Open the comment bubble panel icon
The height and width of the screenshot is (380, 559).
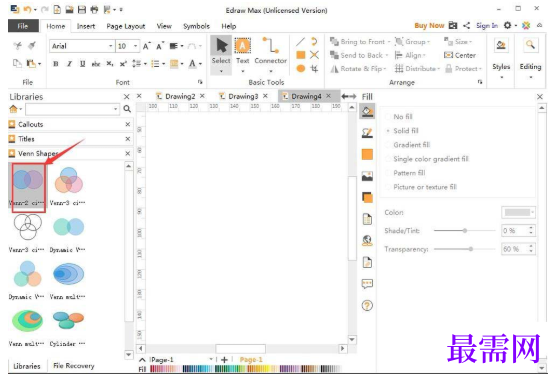[x=367, y=284]
